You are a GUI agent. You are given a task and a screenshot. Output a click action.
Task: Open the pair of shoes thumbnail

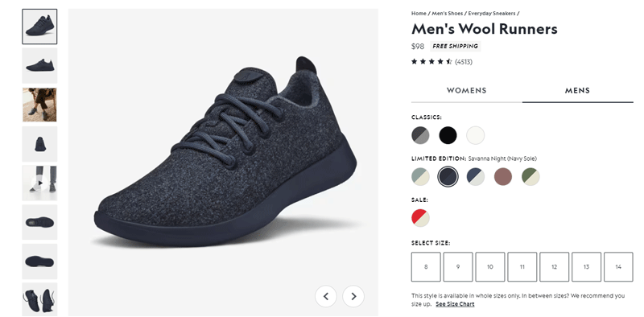(x=39, y=299)
